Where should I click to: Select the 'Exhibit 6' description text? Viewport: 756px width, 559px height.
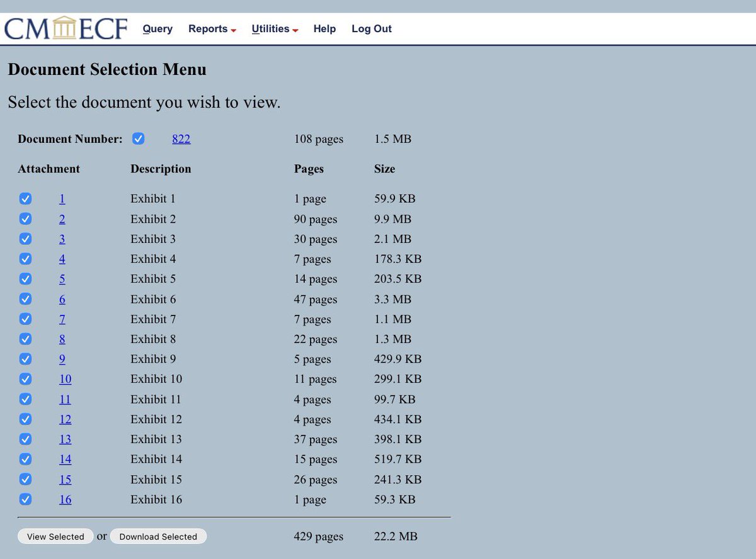153,299
